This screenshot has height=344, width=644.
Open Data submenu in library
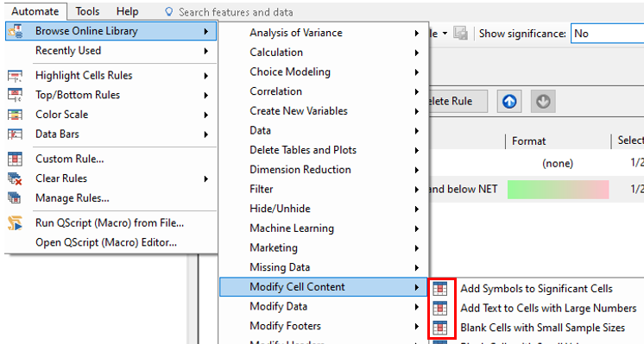(x=324, y=130)
